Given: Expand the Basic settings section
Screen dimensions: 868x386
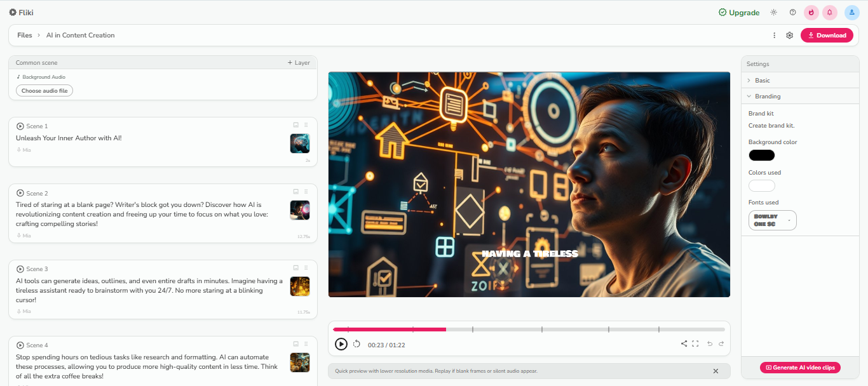Looking at the screenshot, I should click(799, 81).
